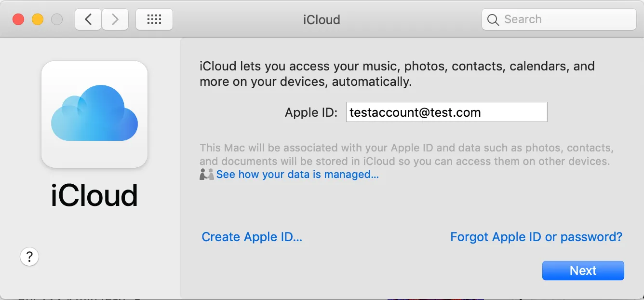Click the iCloud window title text
The image size is (644, 300).
[x=322, y=20]
